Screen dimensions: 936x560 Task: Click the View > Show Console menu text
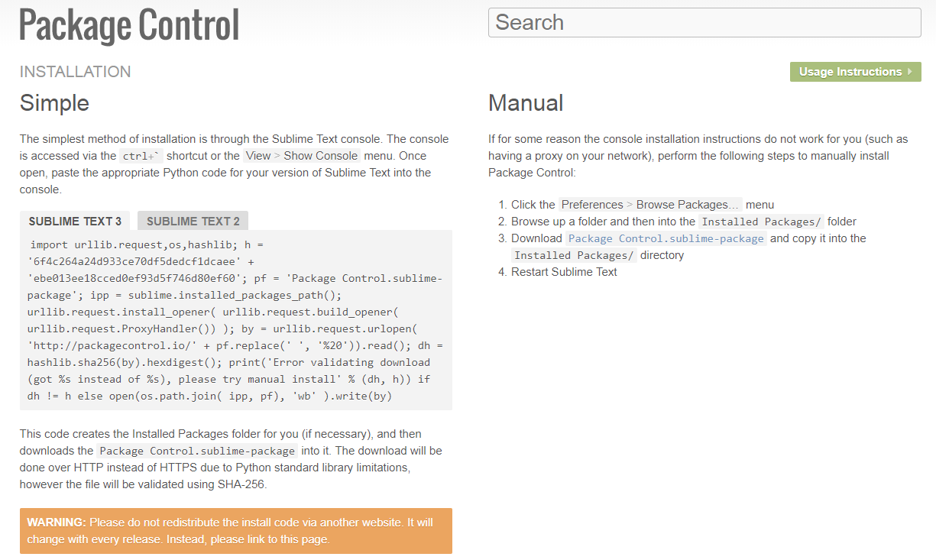click(x=302, y=156)
